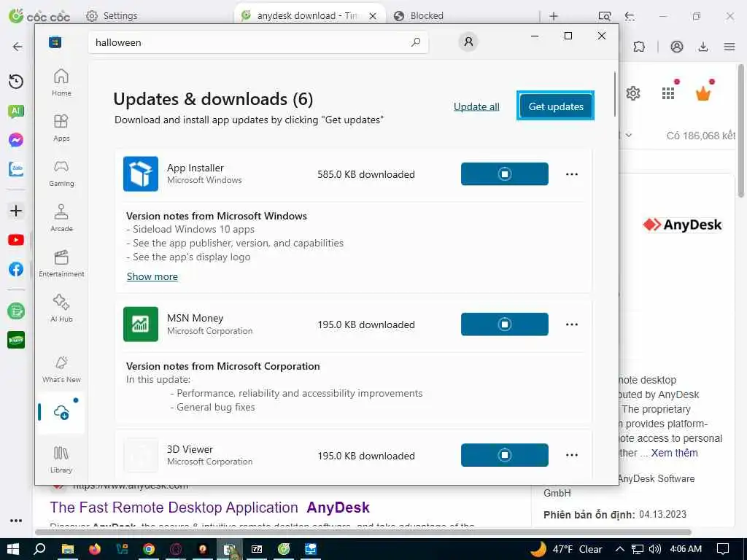
Task: Open the AI chat icon in browser sidebar
Action: [16, 111]
